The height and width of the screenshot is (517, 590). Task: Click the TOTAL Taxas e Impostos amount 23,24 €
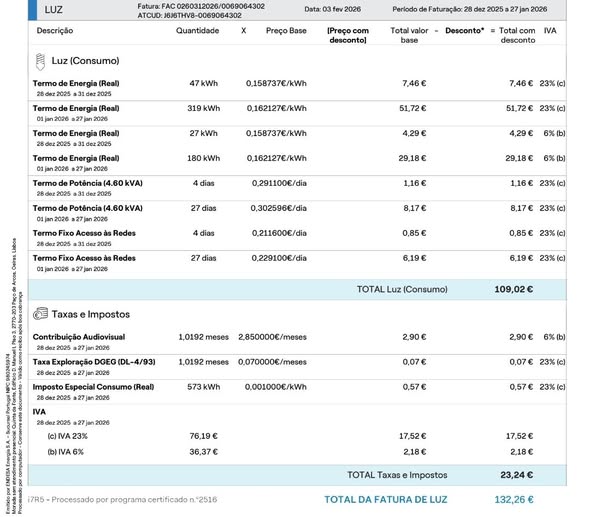click(x=517, y=475)
